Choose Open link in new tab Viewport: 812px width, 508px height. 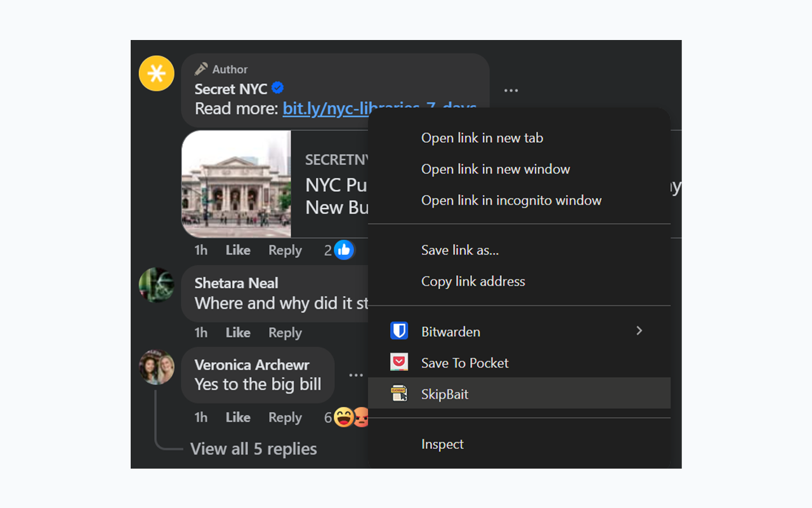(519, 138)
